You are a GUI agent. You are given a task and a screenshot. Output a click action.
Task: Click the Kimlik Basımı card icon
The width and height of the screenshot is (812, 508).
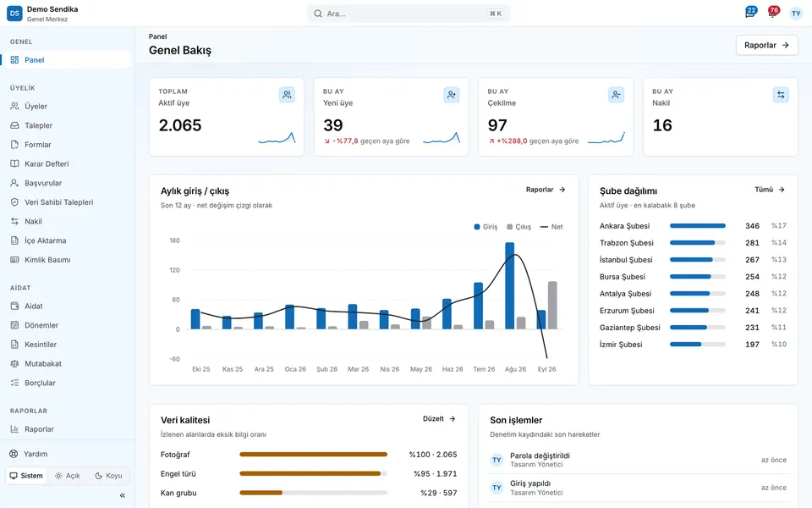(x=14, y=260)
